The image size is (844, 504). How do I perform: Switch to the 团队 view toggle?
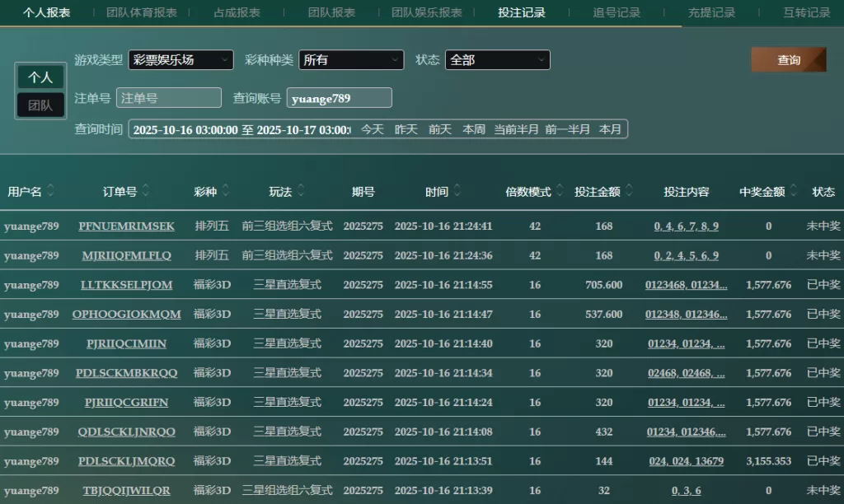tap(40, 105)
